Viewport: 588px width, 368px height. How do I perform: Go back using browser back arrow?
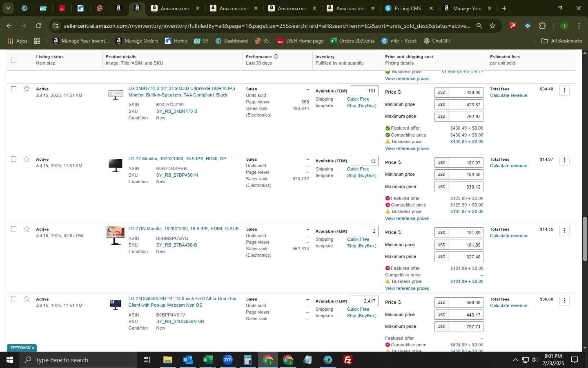(9, 26)
